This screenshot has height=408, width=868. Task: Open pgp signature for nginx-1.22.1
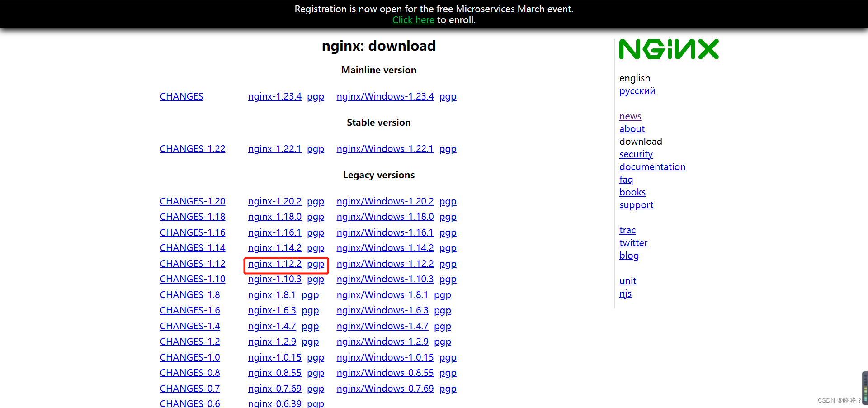pyautogui.click(x=316, y=149)
